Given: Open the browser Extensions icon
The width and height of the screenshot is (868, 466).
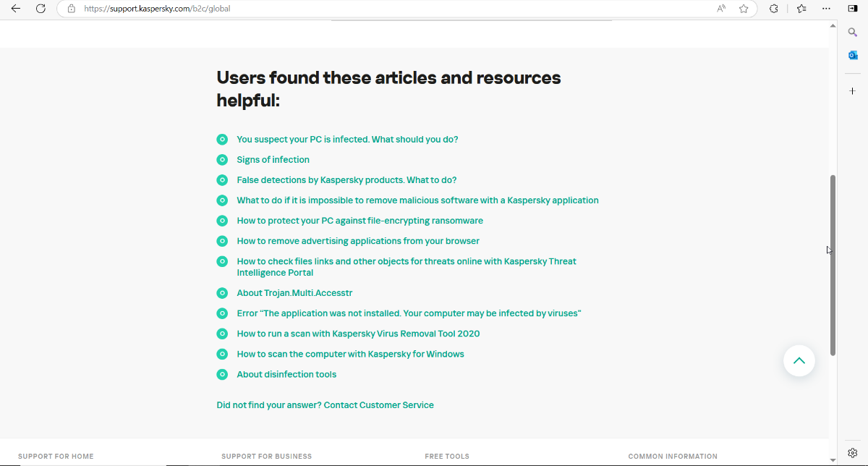Looking at the screenshot, I should [773, 9].
